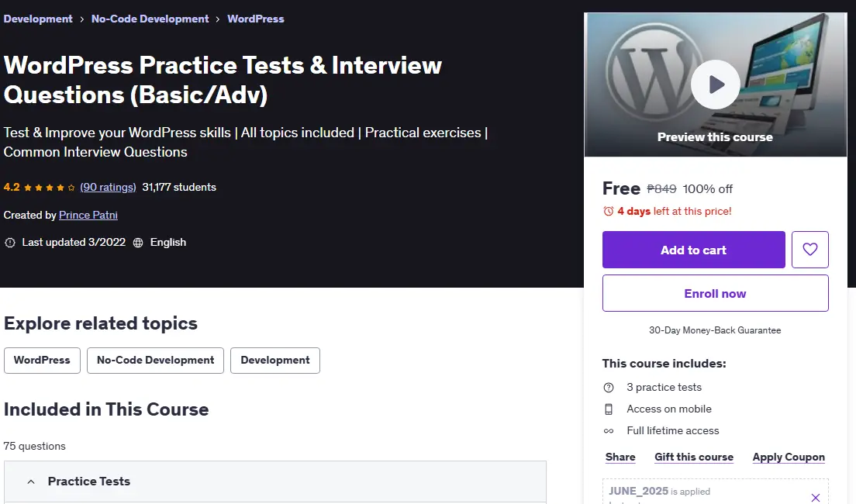Click Apply Coupon link
Viewport: 856px width, 504px height.
pos(789,457)
